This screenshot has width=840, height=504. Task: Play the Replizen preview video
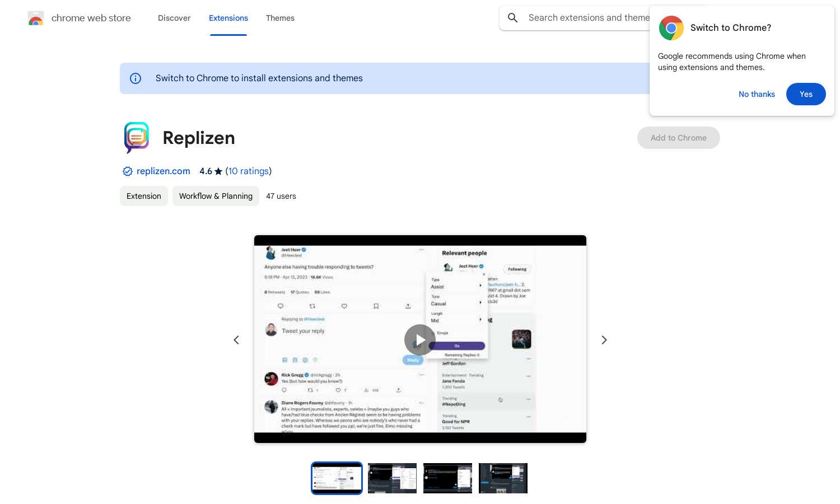pyautogui.click(x=420, y=340)
